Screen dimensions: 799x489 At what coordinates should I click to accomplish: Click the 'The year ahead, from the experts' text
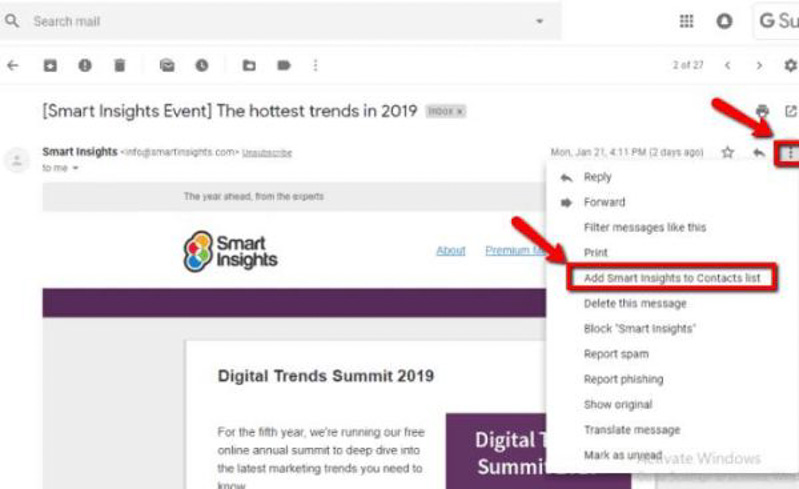[254, 196]
